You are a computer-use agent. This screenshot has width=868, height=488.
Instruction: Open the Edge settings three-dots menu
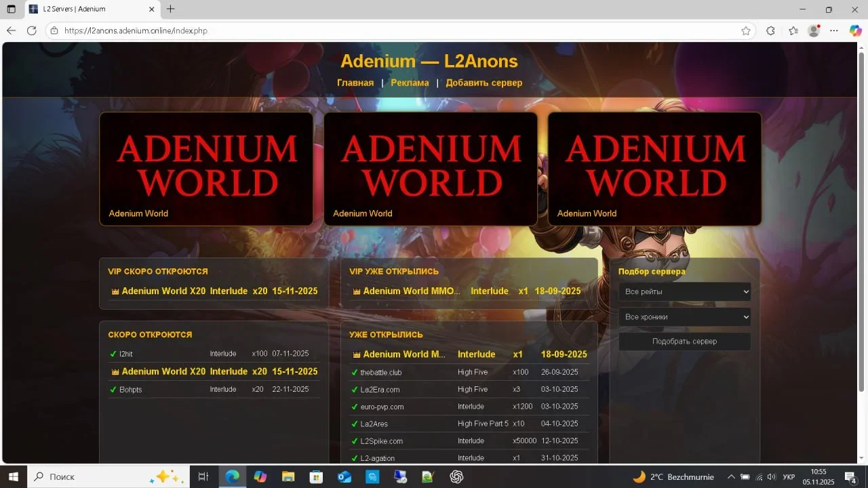[834, 30]
